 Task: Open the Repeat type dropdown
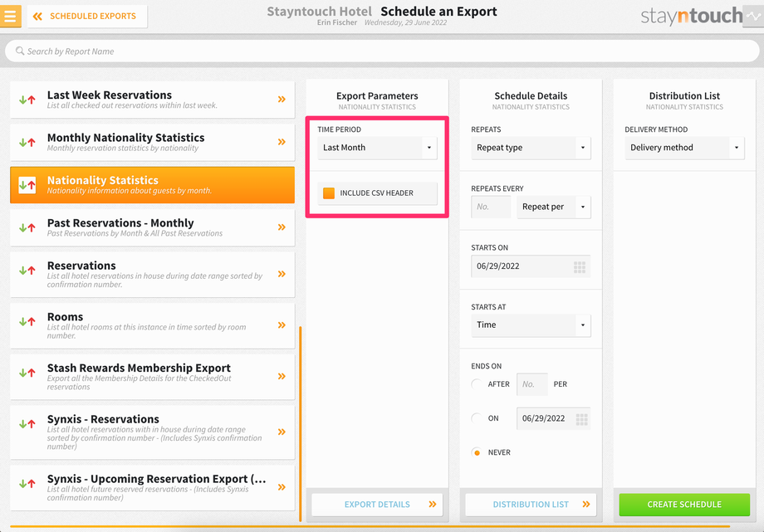point(531,148)
